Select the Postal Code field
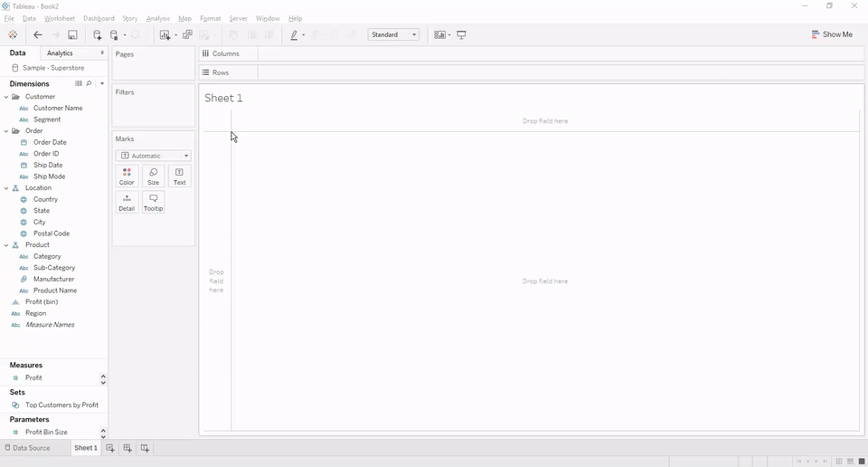Image resolution: width=868 pixels, height=467 pixels. 52,233
